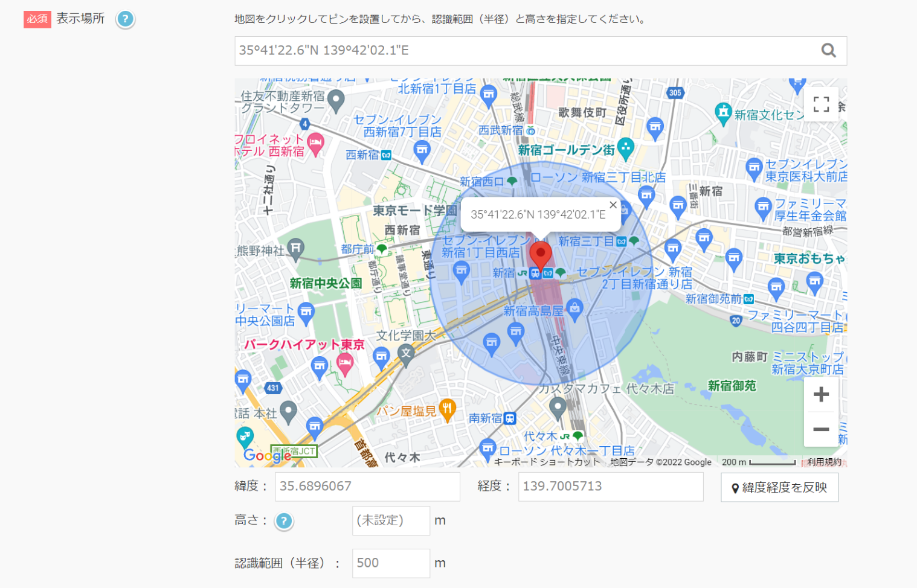This screenshot has width=917, height=588.
Task: Click the map scale bar
Action: pyautogui.click(x=773, y=462)
